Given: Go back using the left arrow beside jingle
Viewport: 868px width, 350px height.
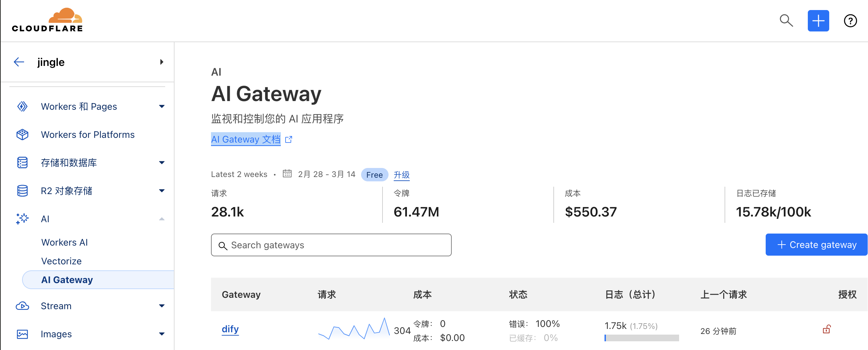Looking at the screenshot, I should click(19, 62).
